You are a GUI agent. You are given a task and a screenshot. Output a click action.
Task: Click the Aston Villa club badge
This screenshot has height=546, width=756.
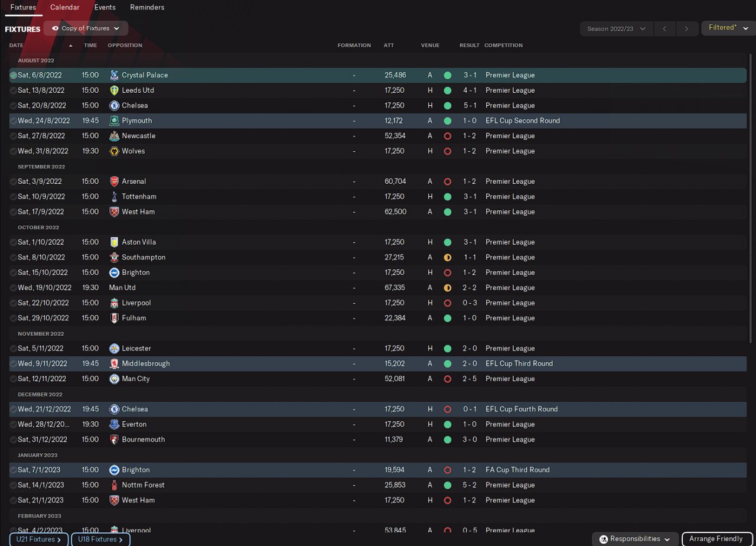(x=114, y=242)
